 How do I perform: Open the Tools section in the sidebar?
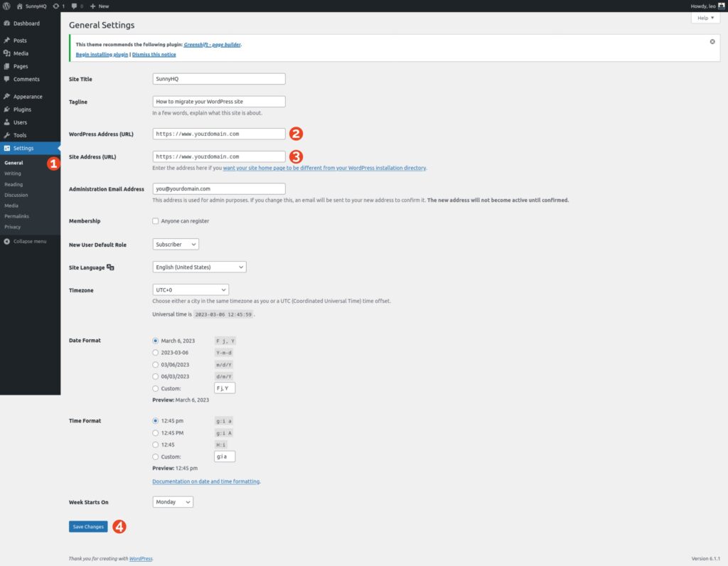coord(20,135)
